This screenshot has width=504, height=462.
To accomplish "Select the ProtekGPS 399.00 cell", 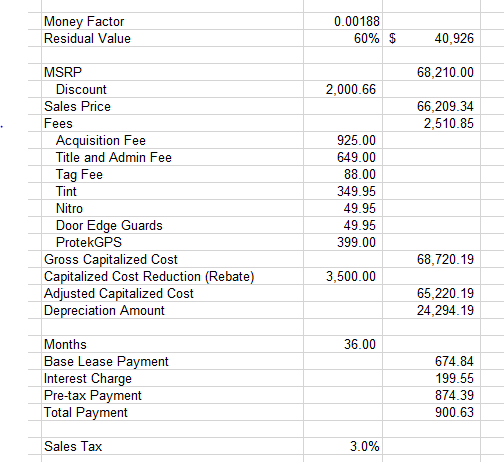I will tap(343, 242).
